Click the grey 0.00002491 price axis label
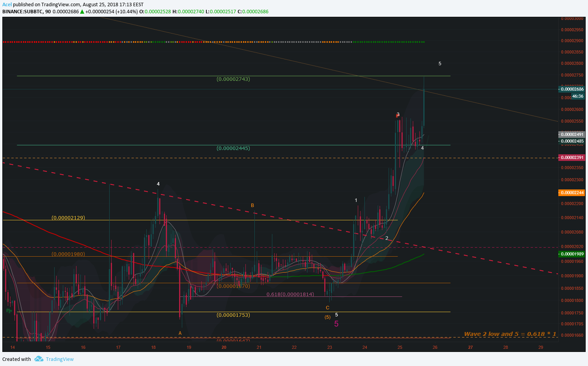 pyautogui.click(x=572, y=134)
